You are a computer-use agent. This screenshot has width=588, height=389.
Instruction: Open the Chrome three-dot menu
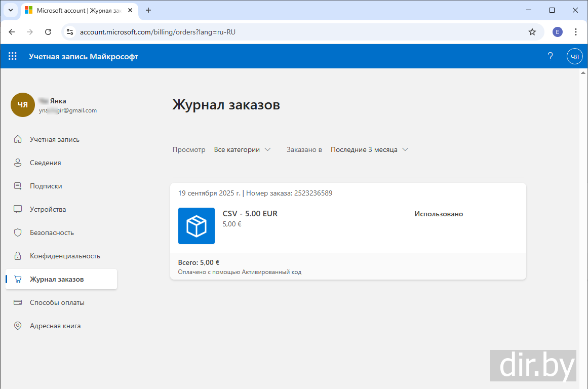pos(576,32)
